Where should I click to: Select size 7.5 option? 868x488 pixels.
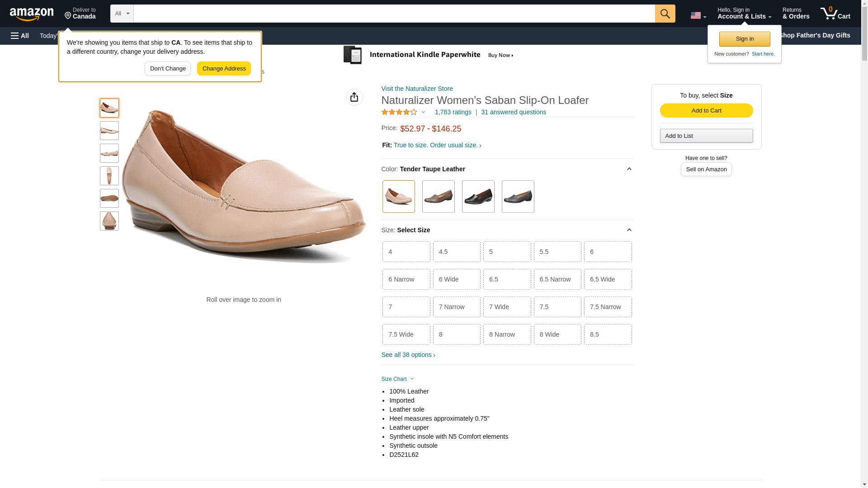coord(557,307)
